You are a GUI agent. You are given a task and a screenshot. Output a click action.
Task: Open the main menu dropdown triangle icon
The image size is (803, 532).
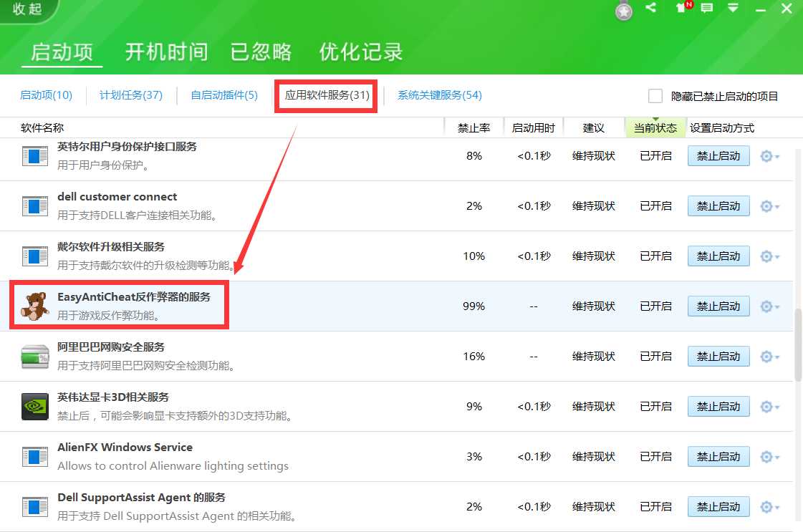coord(733,8)
